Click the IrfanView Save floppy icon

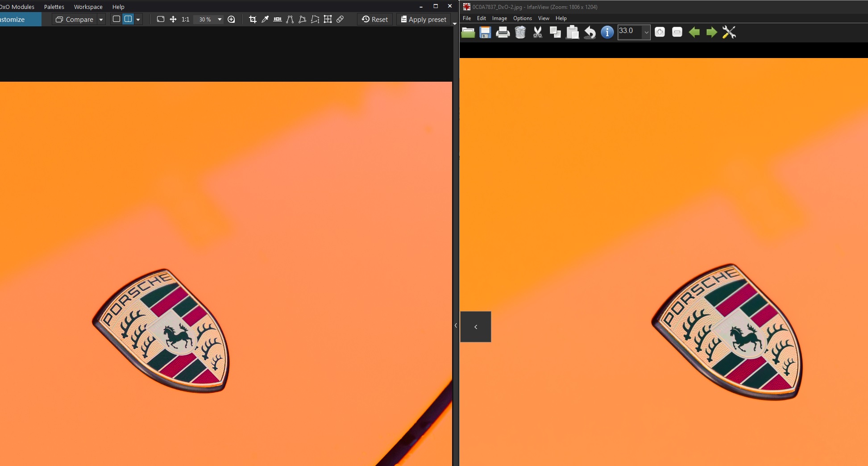coord(485,32)
